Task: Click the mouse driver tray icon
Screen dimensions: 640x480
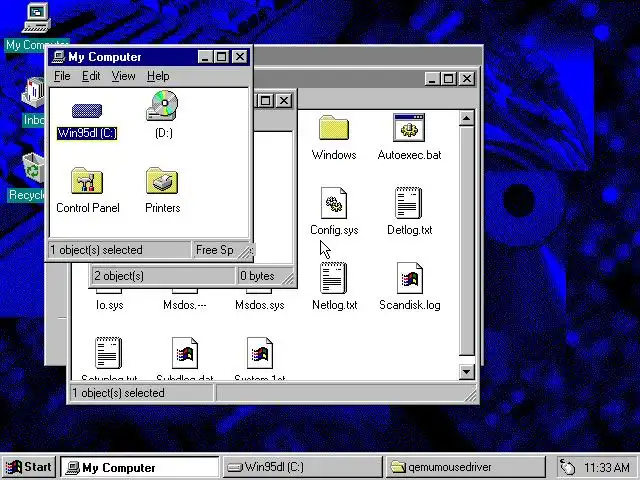Action: 567,467
